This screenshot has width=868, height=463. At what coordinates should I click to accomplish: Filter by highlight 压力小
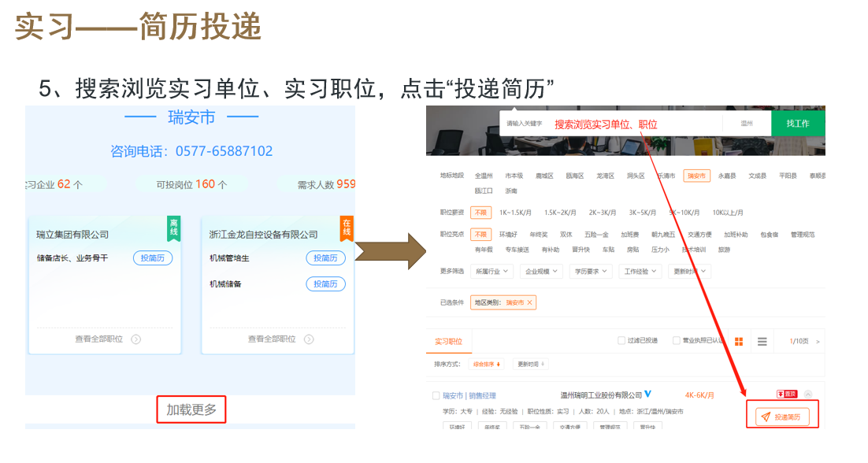click(660, 250)
